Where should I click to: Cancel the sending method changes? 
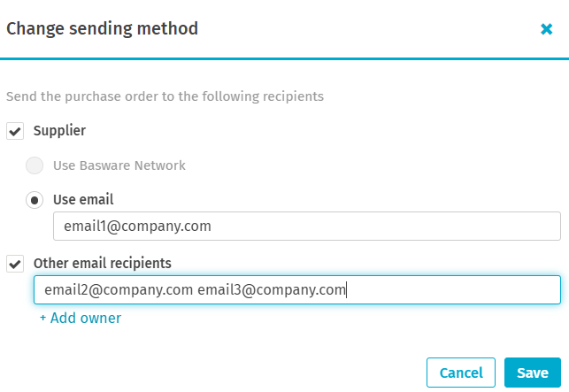pos(461,373)
